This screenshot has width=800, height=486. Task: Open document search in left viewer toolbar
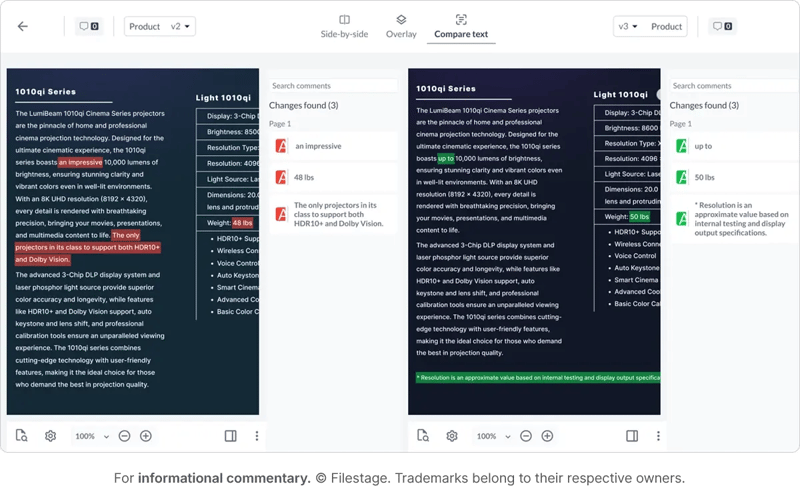point(21,436)
